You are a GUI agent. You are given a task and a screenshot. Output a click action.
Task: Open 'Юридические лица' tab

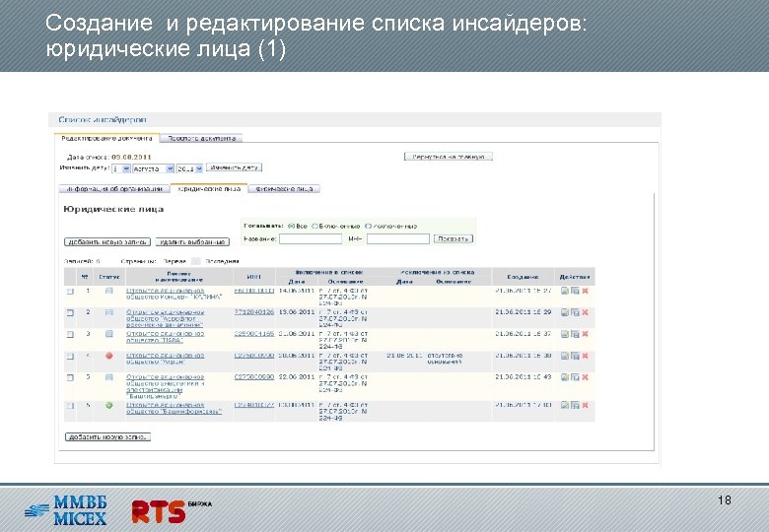pyautogui.click(x=209, y=188)
